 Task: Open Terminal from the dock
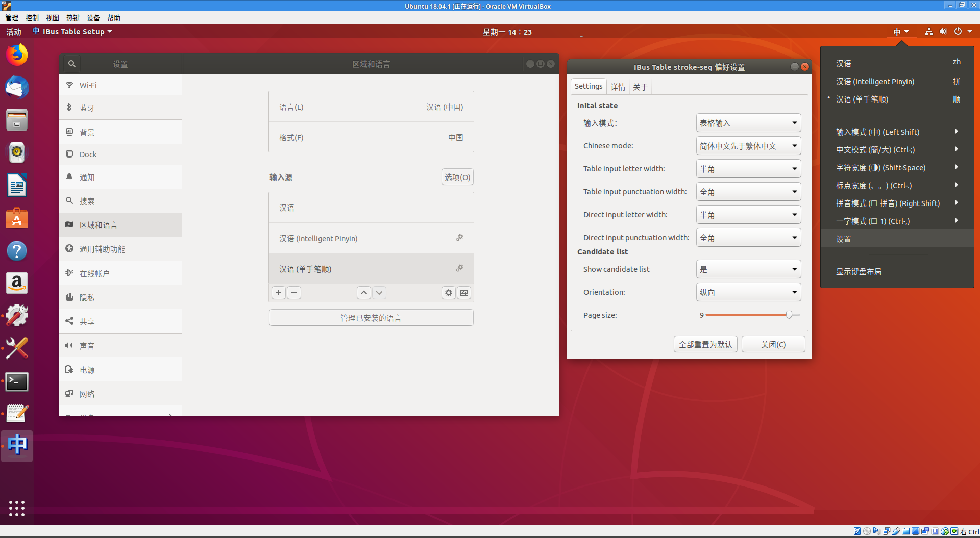[17, 381]
